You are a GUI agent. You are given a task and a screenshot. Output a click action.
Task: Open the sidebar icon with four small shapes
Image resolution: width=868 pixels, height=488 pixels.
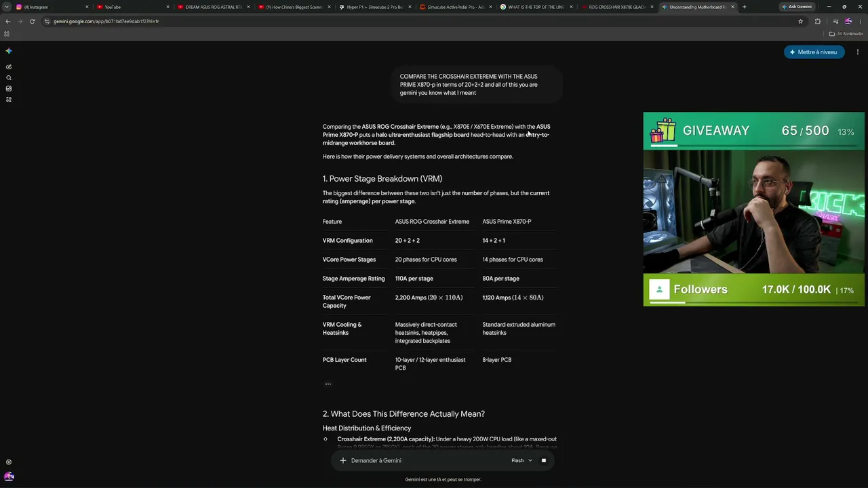(9, 100)
